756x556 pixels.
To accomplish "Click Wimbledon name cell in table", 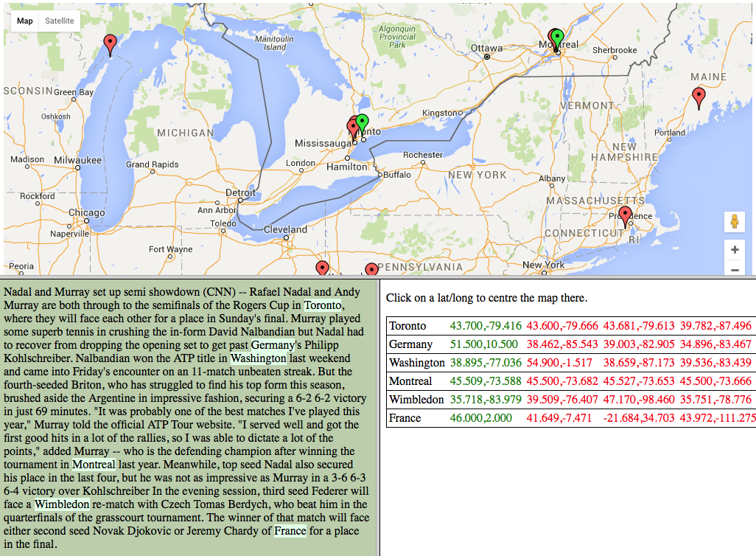I will click(x=416, y=400).
